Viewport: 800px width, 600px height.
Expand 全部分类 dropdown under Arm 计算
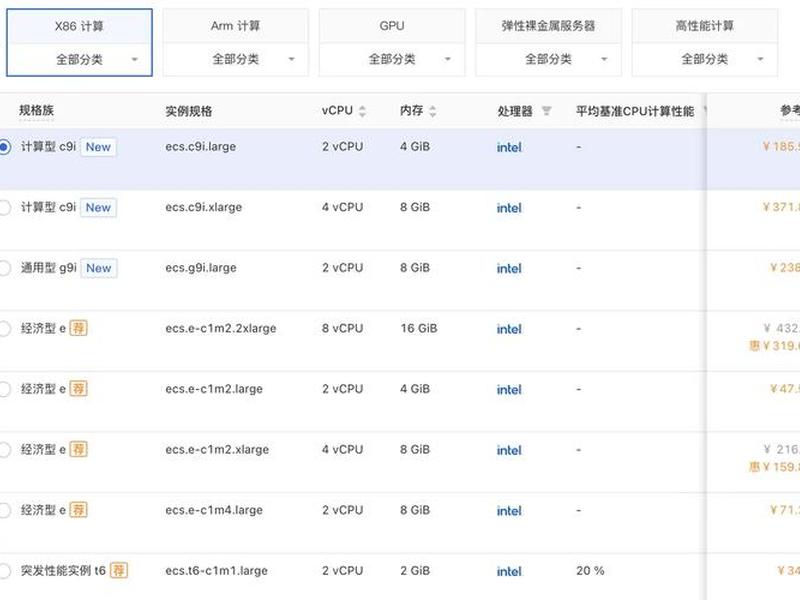[x=236, y=59]
